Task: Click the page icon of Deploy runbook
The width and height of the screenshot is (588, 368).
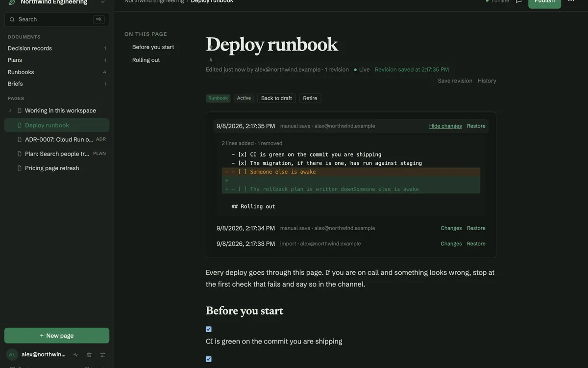Action: click(20, 125)
